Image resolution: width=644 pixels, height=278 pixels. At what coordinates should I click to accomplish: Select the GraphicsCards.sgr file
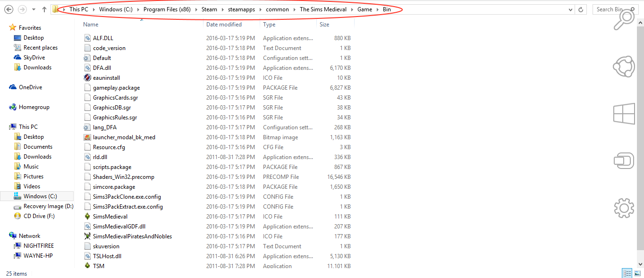(x=115, y=98)
